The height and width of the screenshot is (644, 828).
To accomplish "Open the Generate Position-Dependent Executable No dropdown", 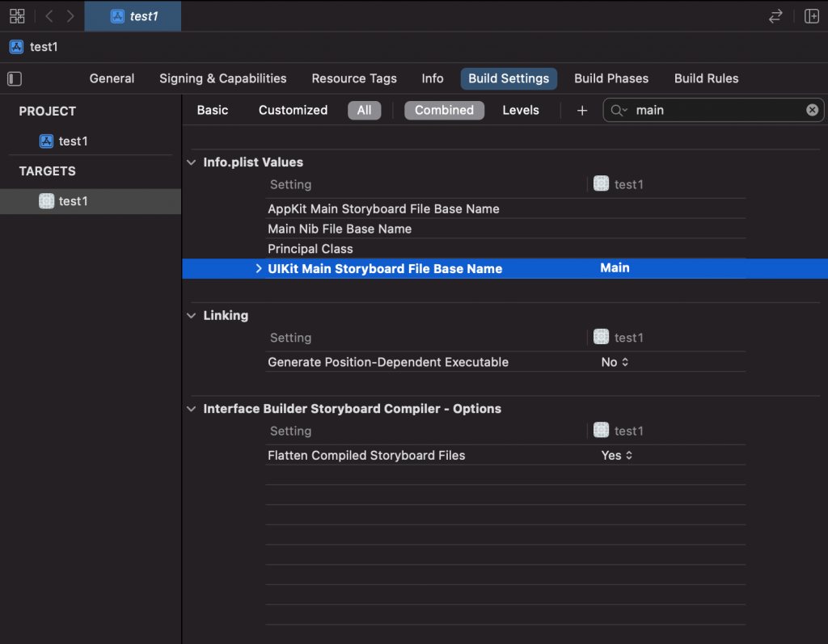I will coord(615,362).
